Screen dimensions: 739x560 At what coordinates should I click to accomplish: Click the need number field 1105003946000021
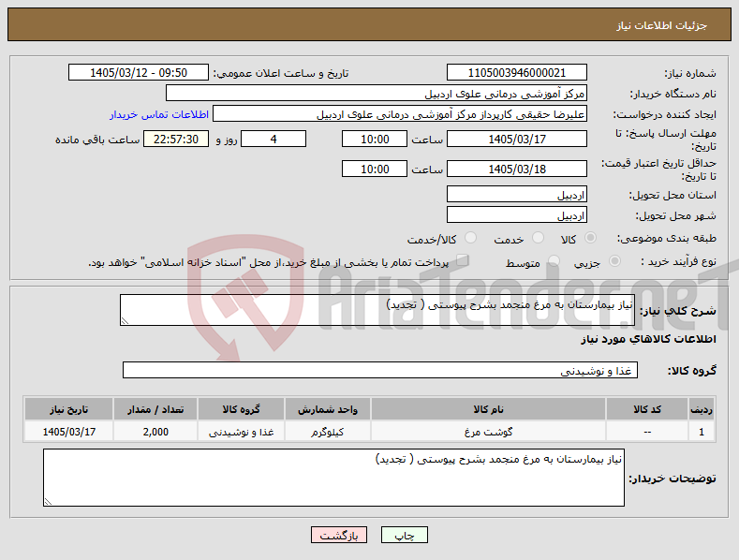coord(516,73)
